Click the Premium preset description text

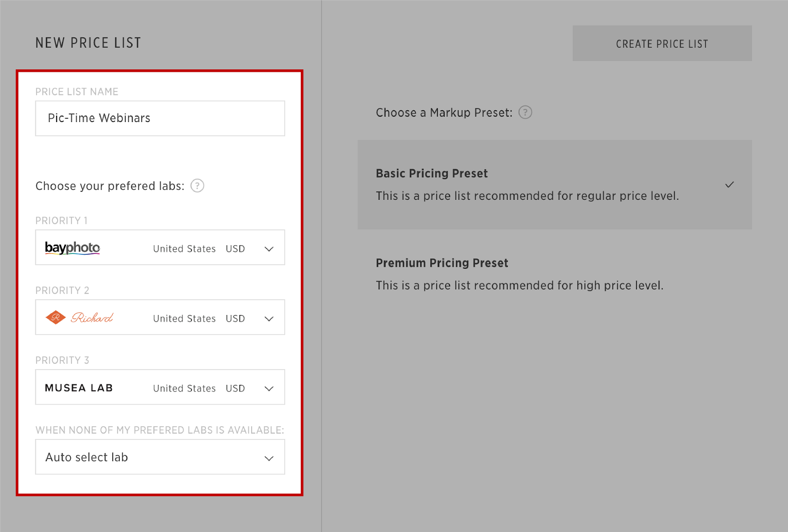pyautogui.click(x=520, y=285)
